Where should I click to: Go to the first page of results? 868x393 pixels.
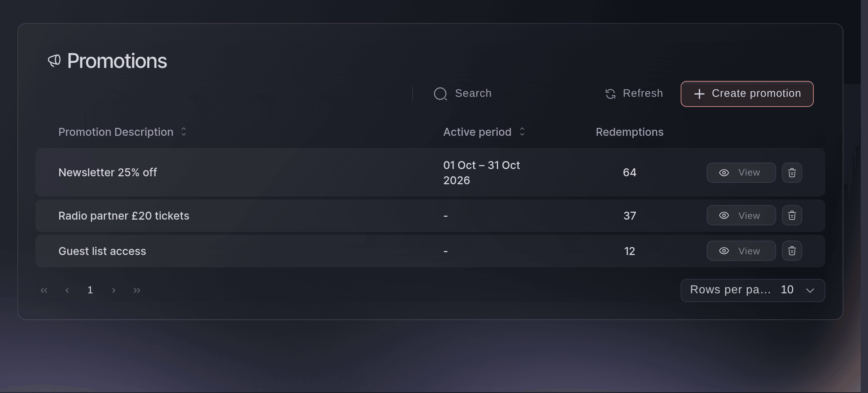(44, 290)
